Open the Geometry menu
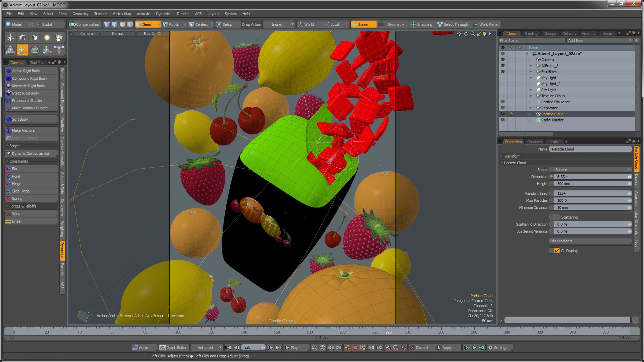 pyautogui.click(x=80, y=14)
